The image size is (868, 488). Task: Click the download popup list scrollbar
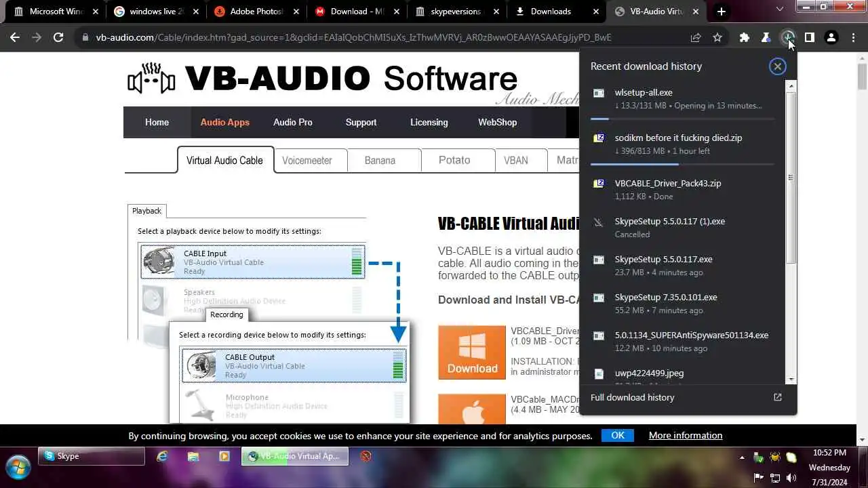point(791,178)
